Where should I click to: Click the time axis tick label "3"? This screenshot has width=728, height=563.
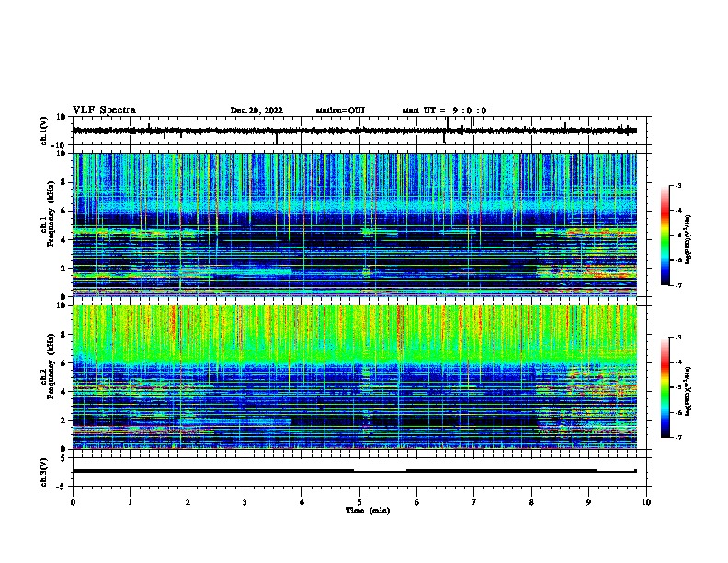(245, 502)
